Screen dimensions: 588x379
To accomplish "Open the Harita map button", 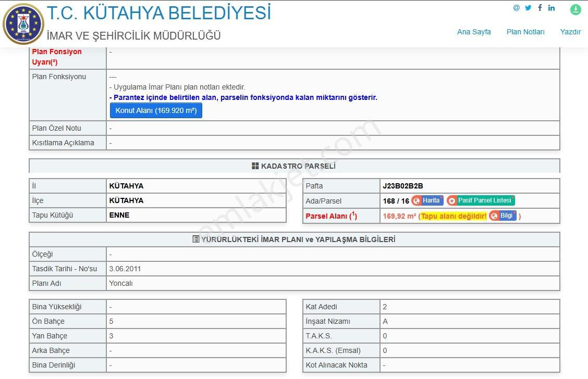I will (427, 200).
